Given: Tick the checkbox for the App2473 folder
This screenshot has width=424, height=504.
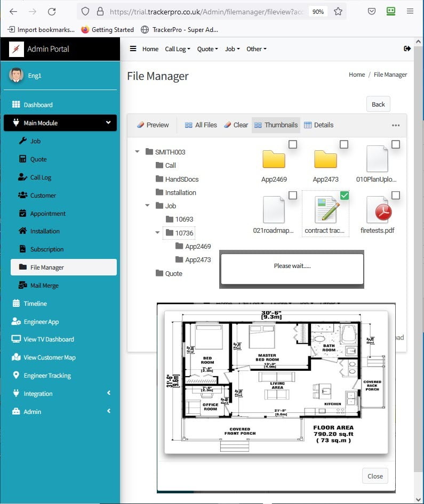Looking at the screenshot, I should click(344, 144).
